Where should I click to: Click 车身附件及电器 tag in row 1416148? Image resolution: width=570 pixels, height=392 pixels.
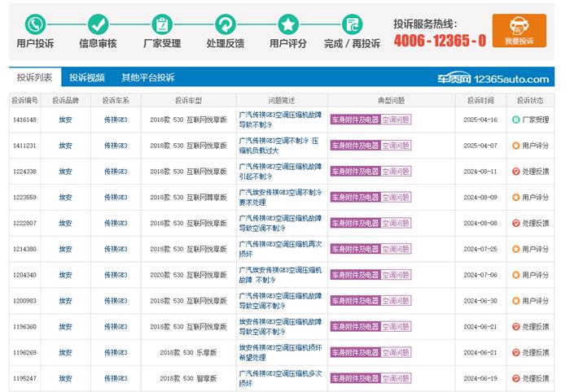[x=355, y=120]
